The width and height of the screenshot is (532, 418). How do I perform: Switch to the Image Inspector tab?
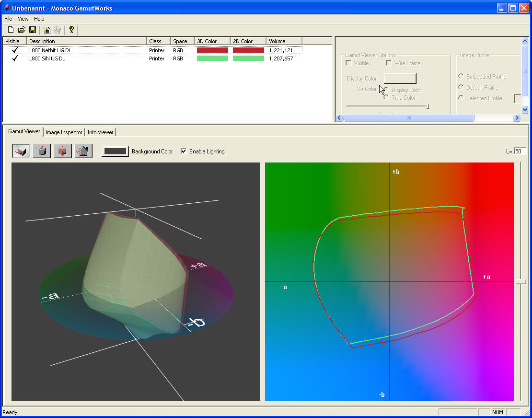(64, 132)
